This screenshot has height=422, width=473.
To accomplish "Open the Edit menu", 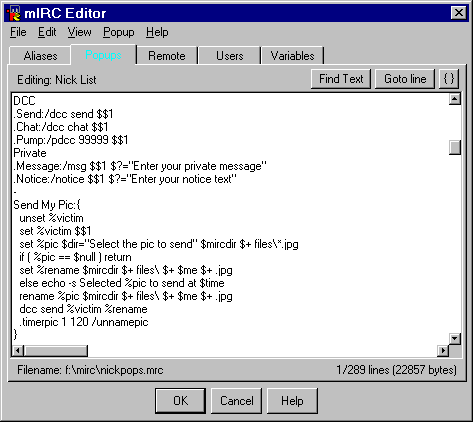I will (47, 32).
